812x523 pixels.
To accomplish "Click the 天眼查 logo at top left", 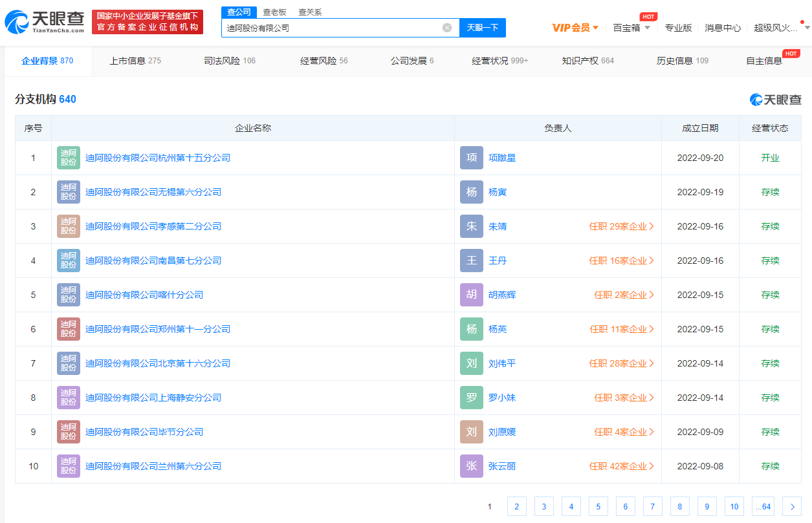I will 45,22.
